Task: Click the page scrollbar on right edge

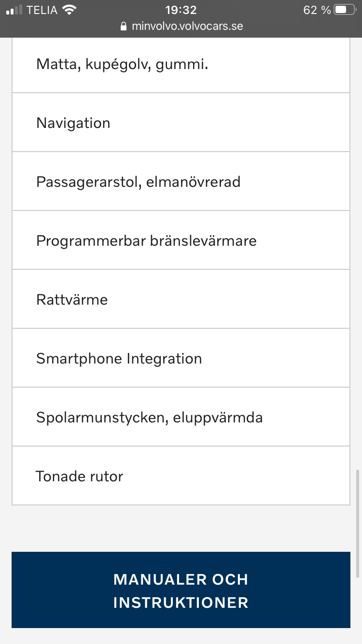Action: pyautogui.click(x=358, y=523)
